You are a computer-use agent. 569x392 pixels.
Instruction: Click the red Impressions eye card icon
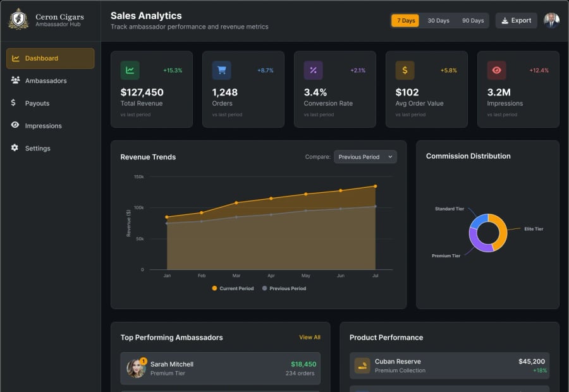tap(496, 70)
